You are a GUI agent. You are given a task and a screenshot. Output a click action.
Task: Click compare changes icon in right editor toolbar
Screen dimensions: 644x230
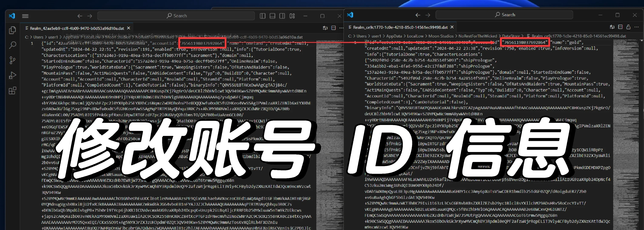612,27
